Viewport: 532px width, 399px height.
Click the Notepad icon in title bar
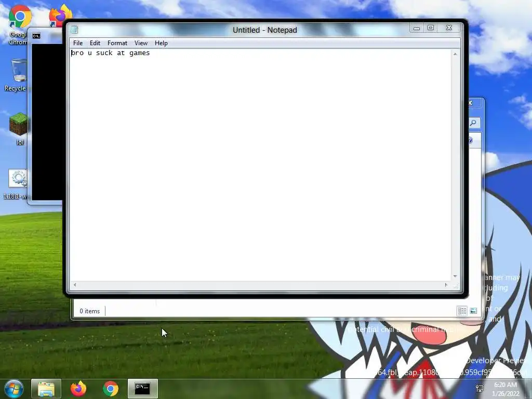(x=74, y=30)
